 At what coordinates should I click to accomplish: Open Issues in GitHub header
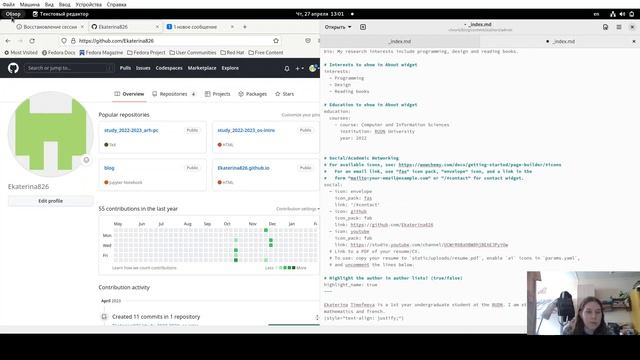coord(143,68)
